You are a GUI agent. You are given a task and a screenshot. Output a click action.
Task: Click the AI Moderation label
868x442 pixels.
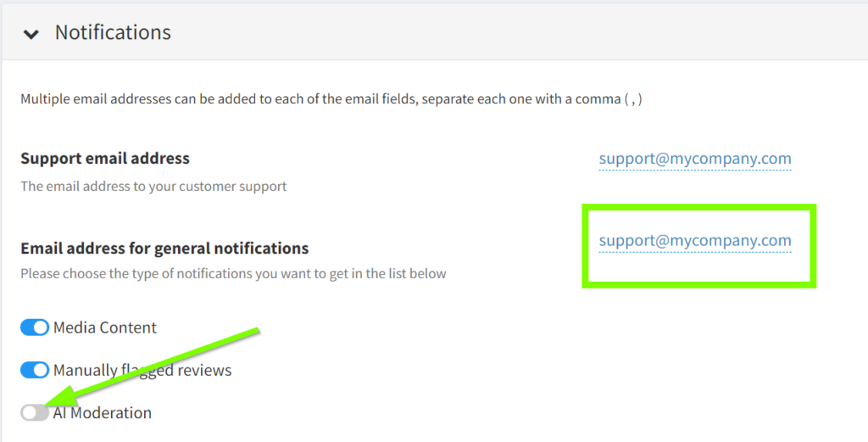103,413
